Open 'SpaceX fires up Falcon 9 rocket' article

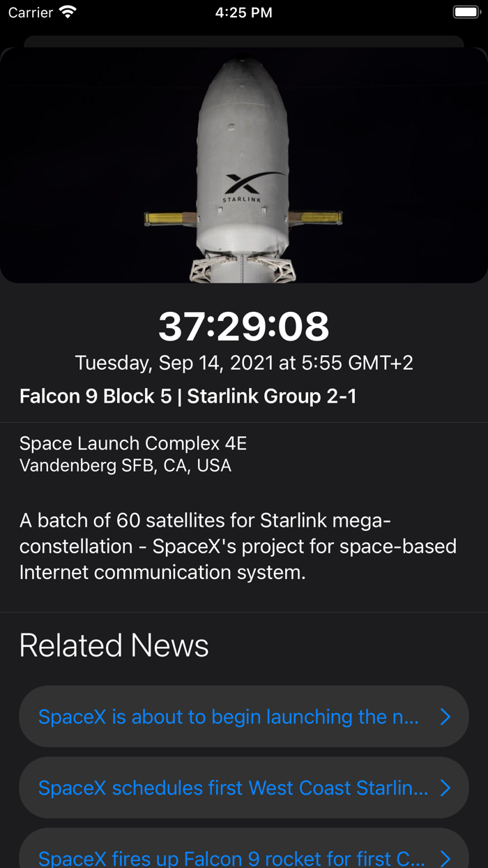pyautogui.click(x=231, y=858)
